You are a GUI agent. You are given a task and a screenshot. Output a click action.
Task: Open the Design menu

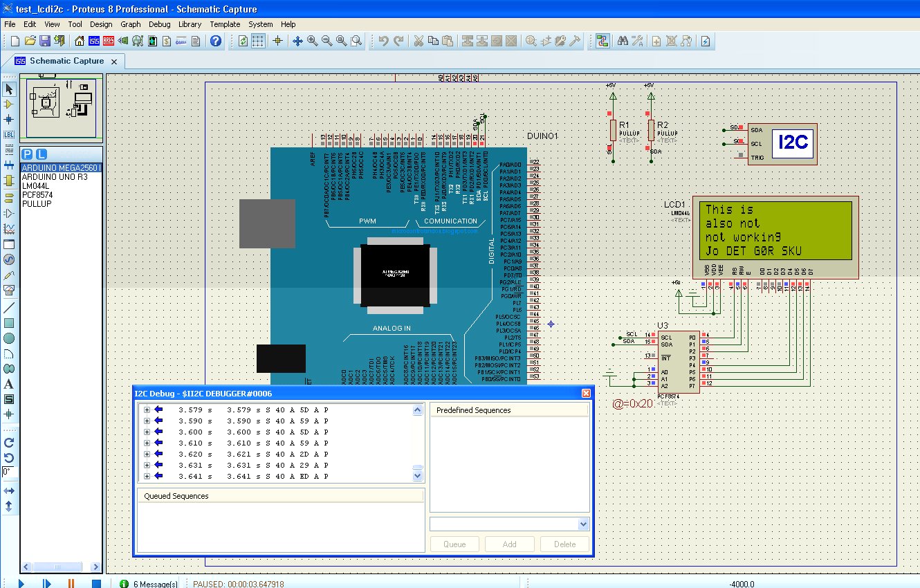(101, 24)
